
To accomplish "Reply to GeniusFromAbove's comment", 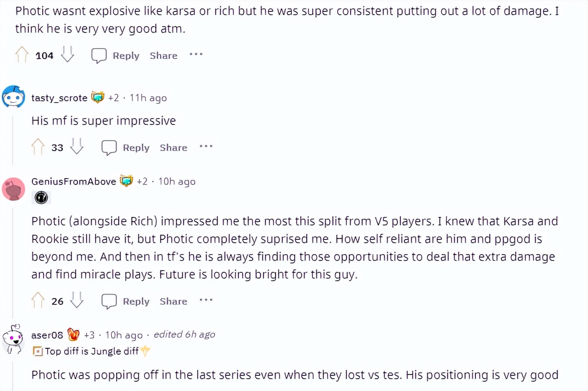I will point(126,301).
